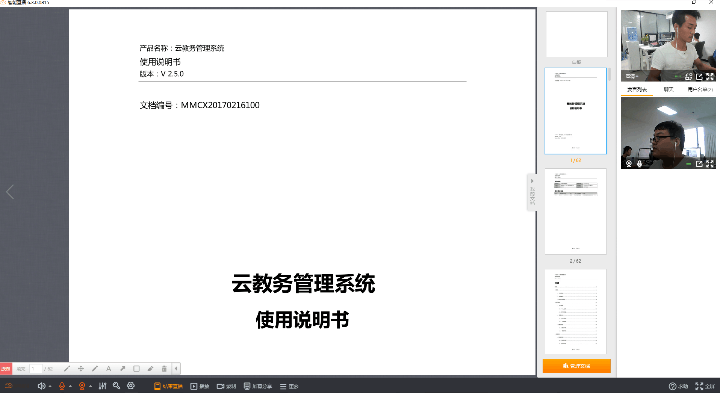
Task: Choose the text annotation tool A
Action: [109, 369]
